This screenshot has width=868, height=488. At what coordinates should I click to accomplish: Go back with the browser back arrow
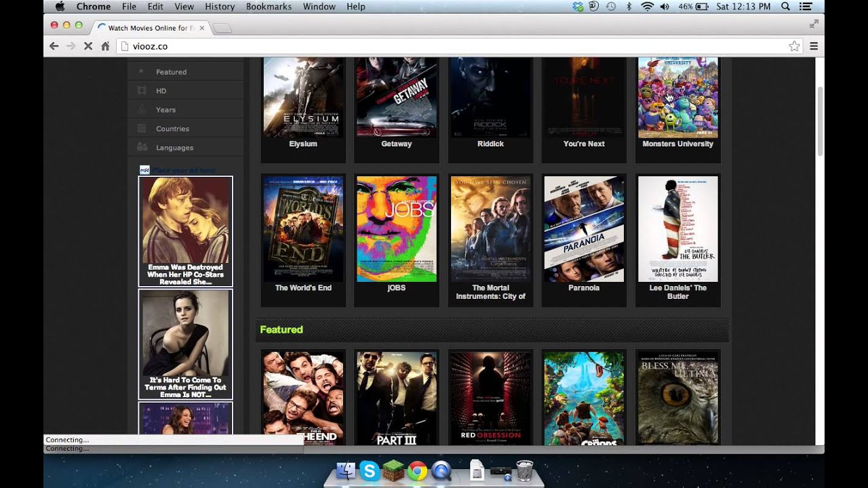coord(54,46)
